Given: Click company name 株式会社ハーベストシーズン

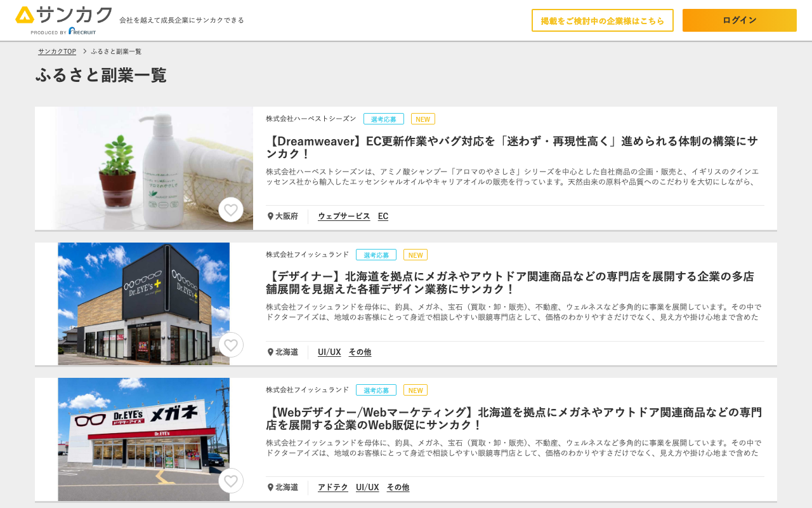Looking at the screenshot, I should [x=311, y=119].
